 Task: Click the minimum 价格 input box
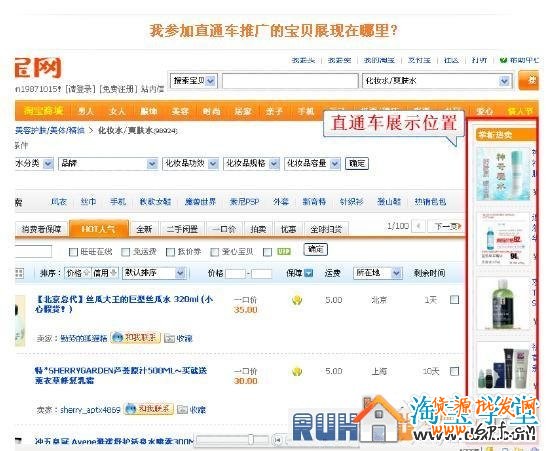click(236, 273)
